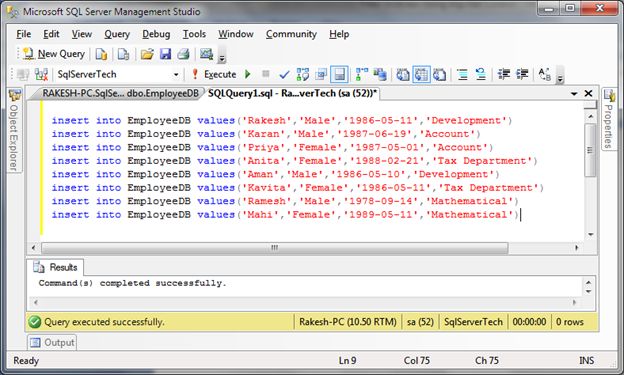Viewport: 624px width, 375px height.
Task: Click the Comment out selected lines icon
Action: coord(462,74)
